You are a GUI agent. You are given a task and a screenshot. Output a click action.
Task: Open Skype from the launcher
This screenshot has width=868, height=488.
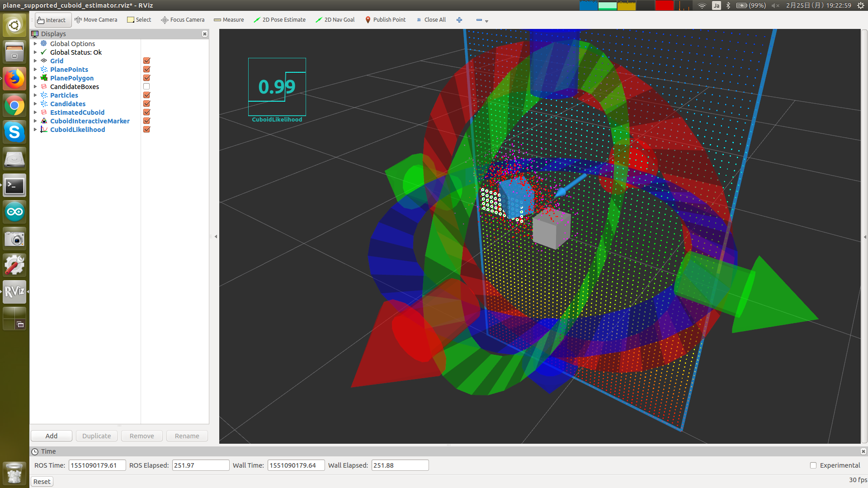[x=14, y=132]
